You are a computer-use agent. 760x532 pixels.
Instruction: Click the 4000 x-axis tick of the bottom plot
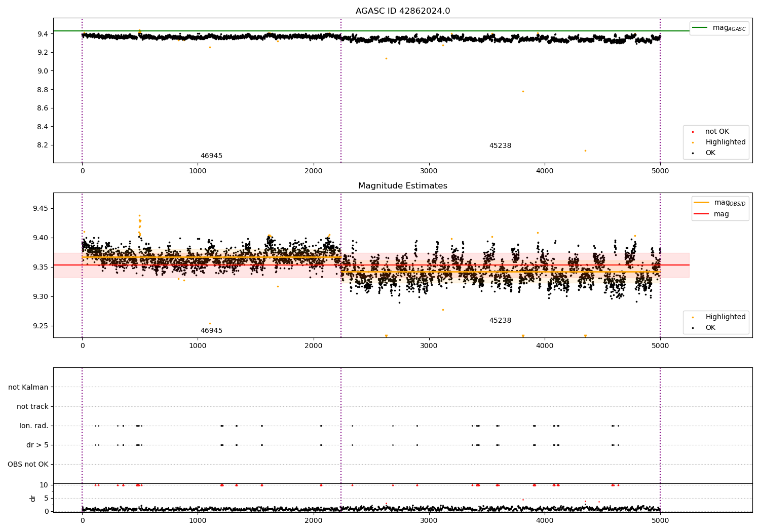coord(545,521)
